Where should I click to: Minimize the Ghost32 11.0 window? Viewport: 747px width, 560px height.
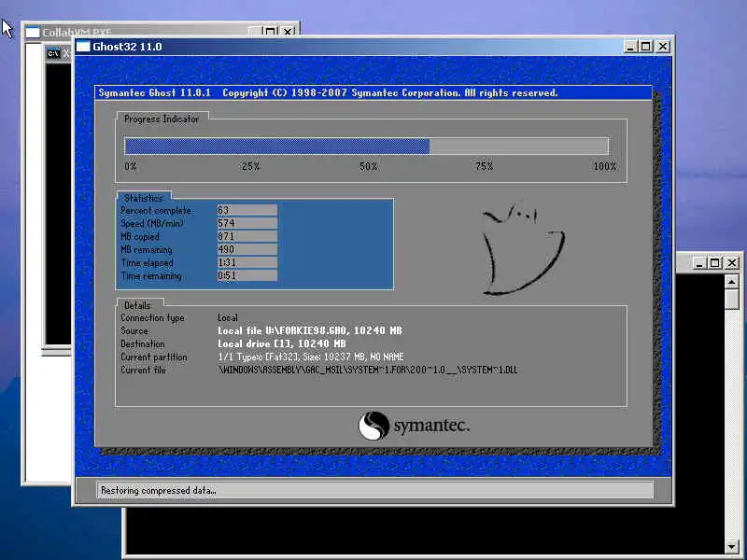click(630, 46)
